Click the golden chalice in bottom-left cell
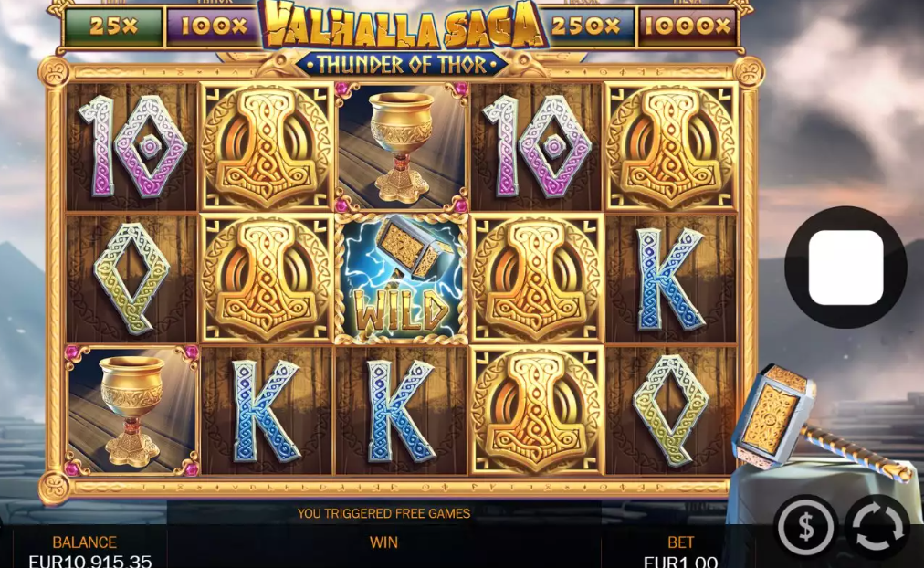 click(x=132, y=411)
